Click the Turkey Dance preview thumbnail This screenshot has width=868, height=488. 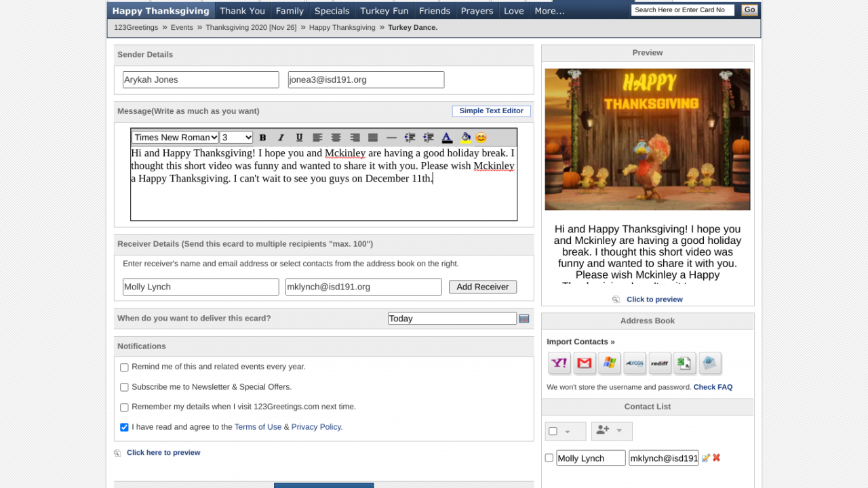tap(648, 140)
